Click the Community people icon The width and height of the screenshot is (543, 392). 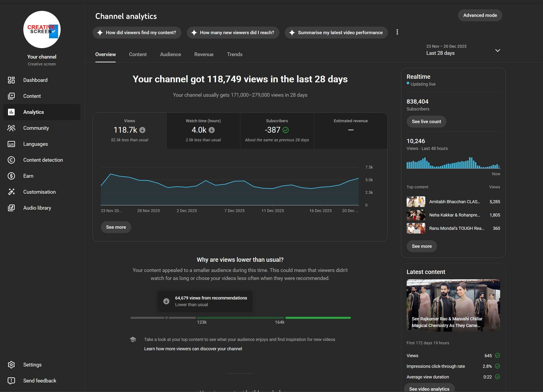click(11, 128)
